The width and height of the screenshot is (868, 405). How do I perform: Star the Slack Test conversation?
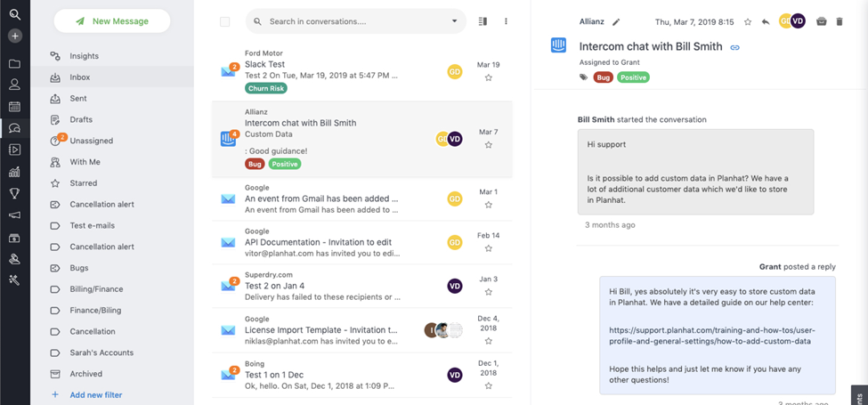[x=488, y=78]
